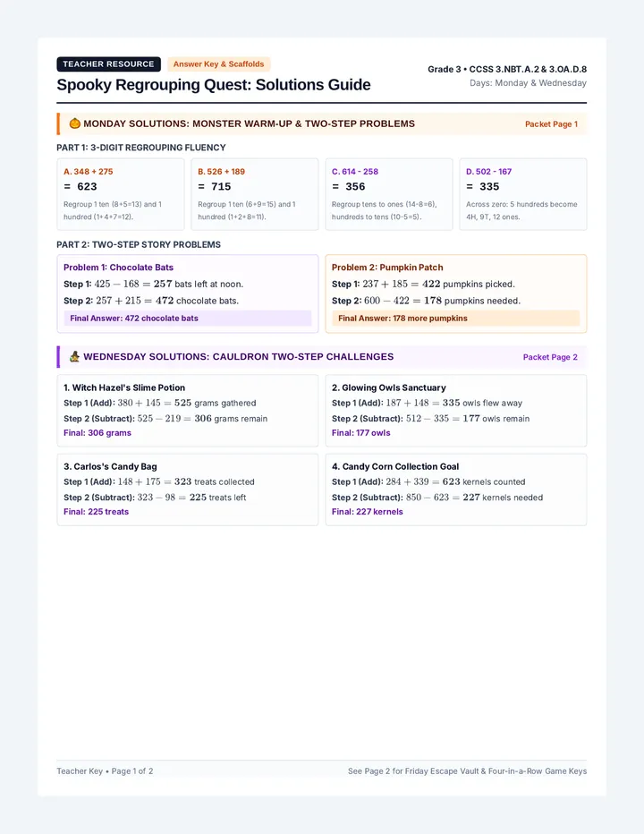Click the Answer Key & Scaffolds tag

[x=218, y=64]
